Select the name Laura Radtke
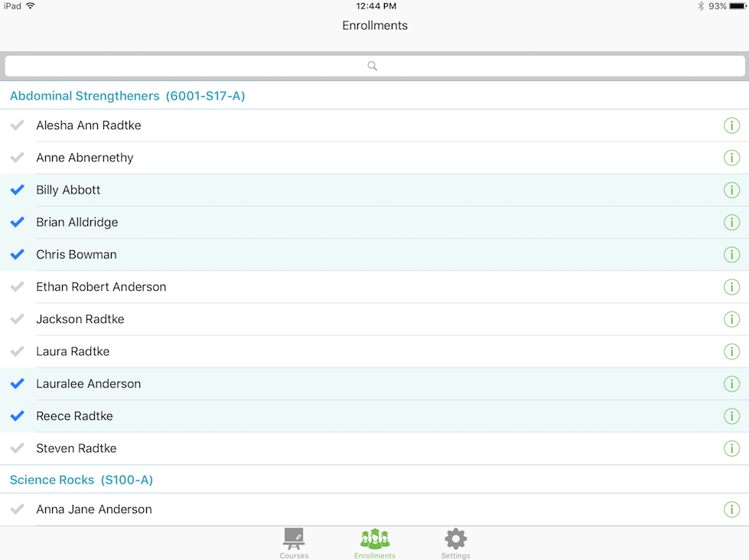749x560 pixels. pos(73,351)
